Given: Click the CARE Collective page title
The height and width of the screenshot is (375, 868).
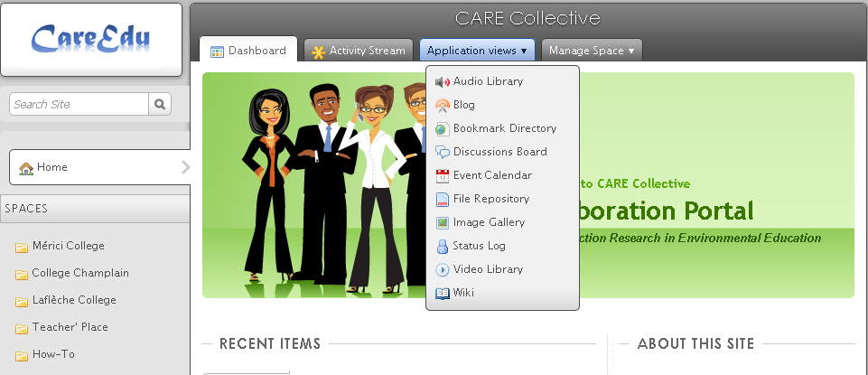Looking at the screenshot, I should pos(527,18).
